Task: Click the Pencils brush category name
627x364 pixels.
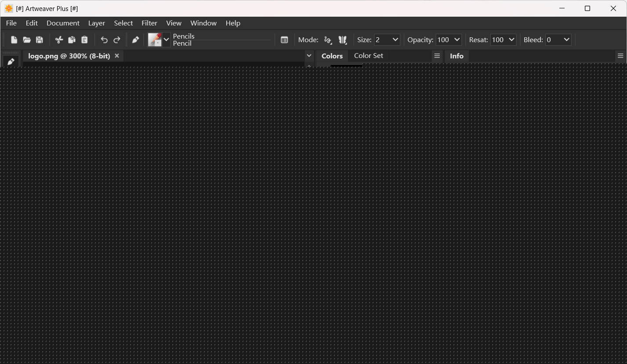Action: 184,36
